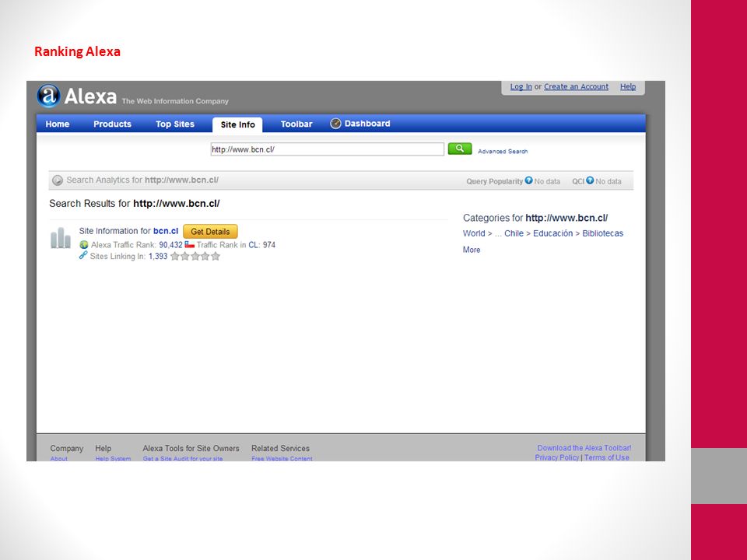Click the Alexa wordmark text
Image resolution: width=747 pixels, height=560 pixels.
click(x=90, y=96)
